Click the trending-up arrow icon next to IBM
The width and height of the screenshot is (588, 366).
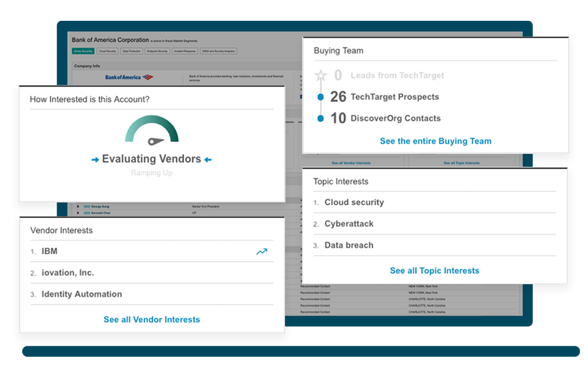tap(262, 252)
